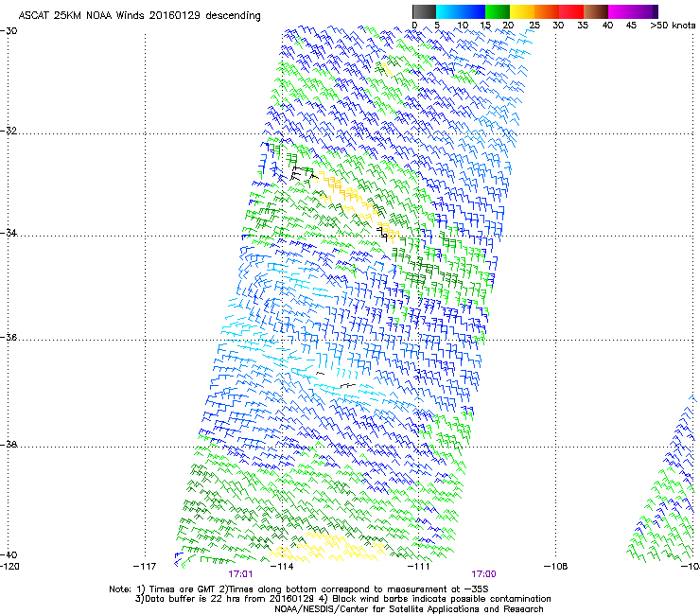Click the yellow 20-25 knots legend swatch
The height and width of the screenshot is (615, 700).
(522, 11)
